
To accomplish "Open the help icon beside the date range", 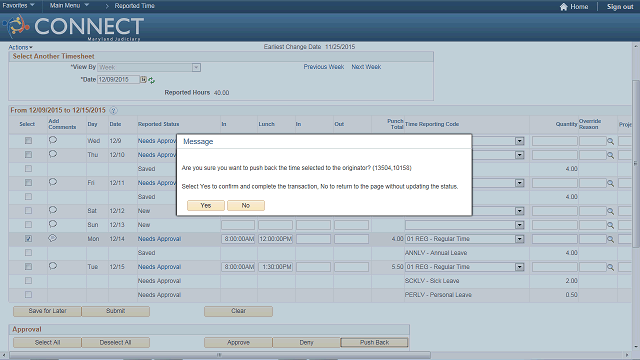I will 114,111.
